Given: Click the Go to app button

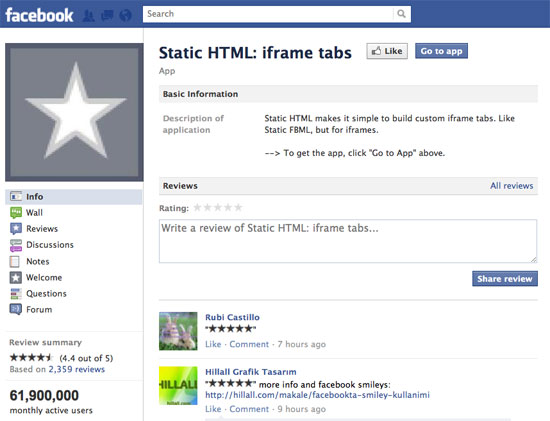Looking at the screenshot, I should [441, 51].
